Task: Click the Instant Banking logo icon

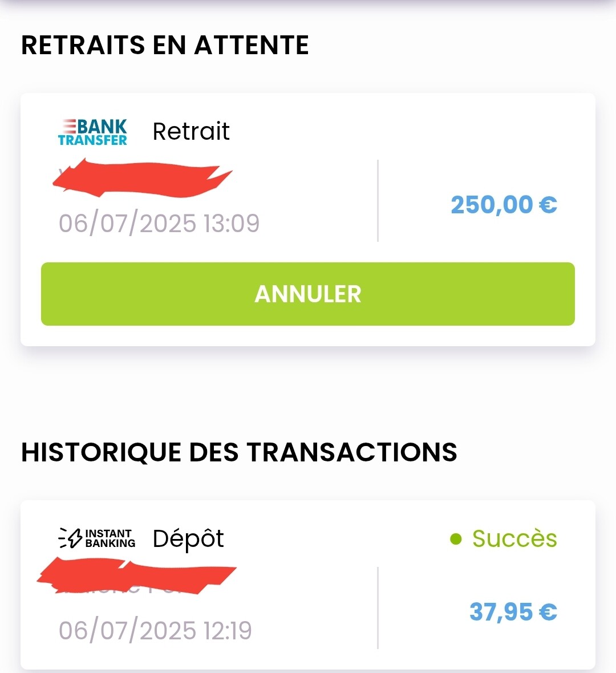Action: [x=97, y=538]
